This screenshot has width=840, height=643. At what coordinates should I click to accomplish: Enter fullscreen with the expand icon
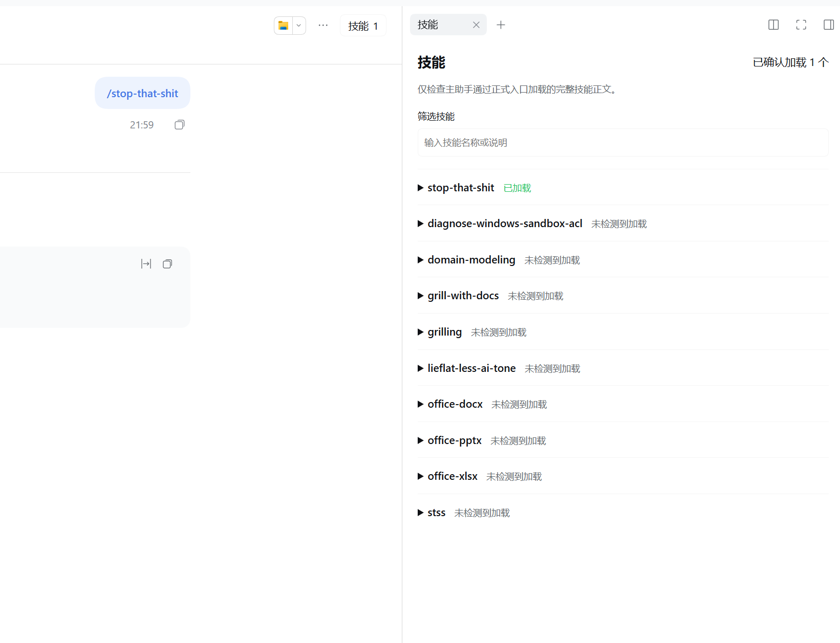[x=801, y=25]
